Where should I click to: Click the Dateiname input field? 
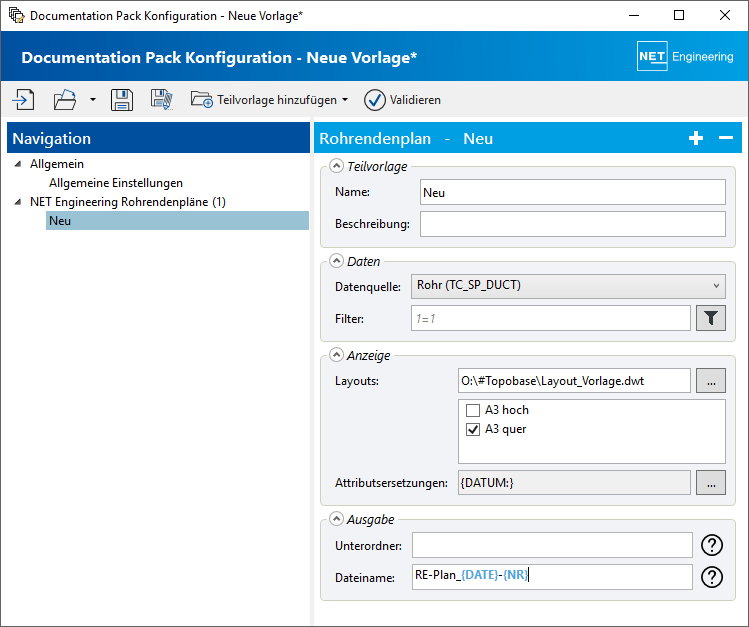click(552, 577)
